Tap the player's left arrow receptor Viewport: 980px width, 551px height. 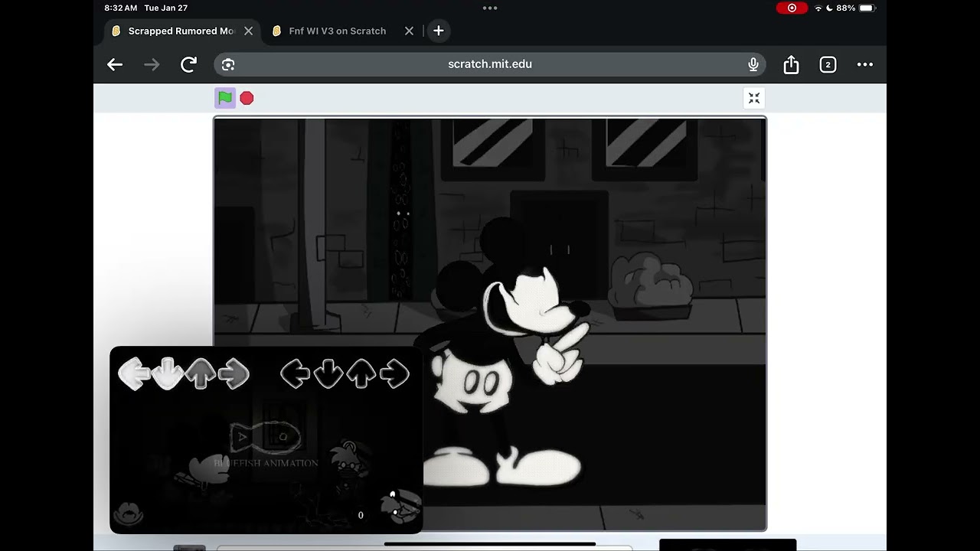point(296,374)
